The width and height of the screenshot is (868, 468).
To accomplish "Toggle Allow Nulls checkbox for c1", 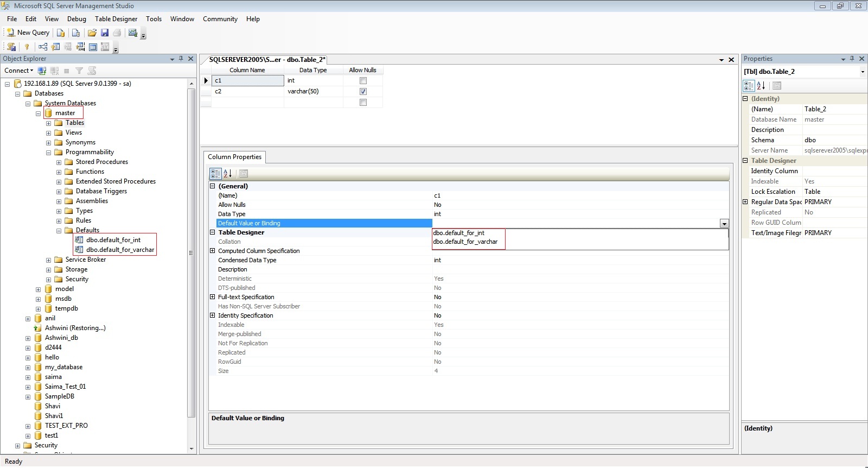I will (x=363, y=81).
